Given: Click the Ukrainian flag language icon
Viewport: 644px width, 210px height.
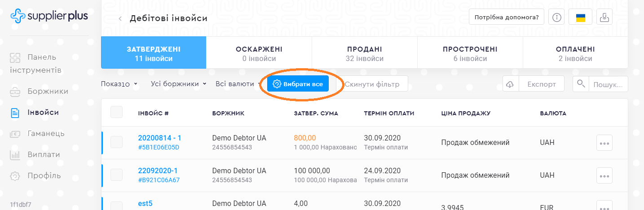Looking at the screenshot, I should click(581, 17).
